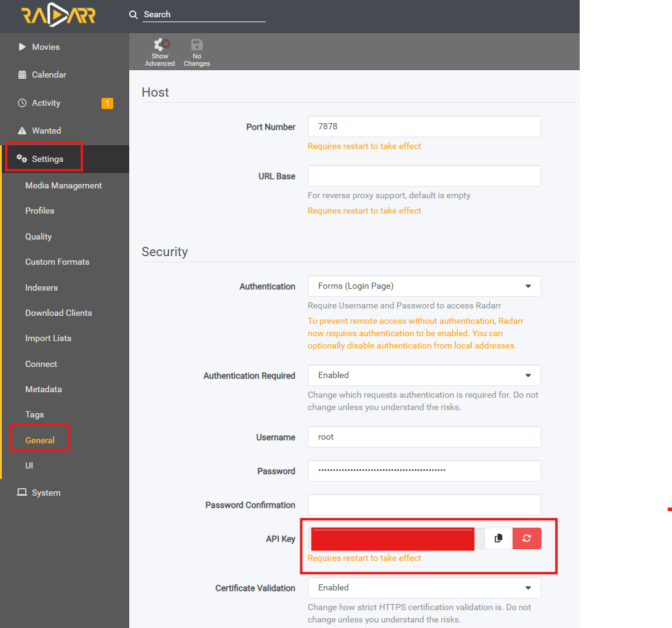Expand the Authentication Required dropdown
This screenshot has height=628, width=672.
click(424, 376)
